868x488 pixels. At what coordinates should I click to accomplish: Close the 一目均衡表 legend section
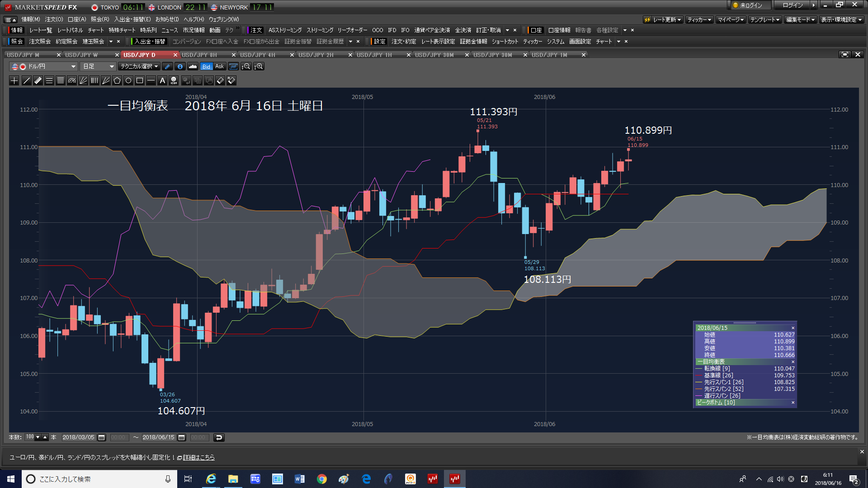coord(793,362)
